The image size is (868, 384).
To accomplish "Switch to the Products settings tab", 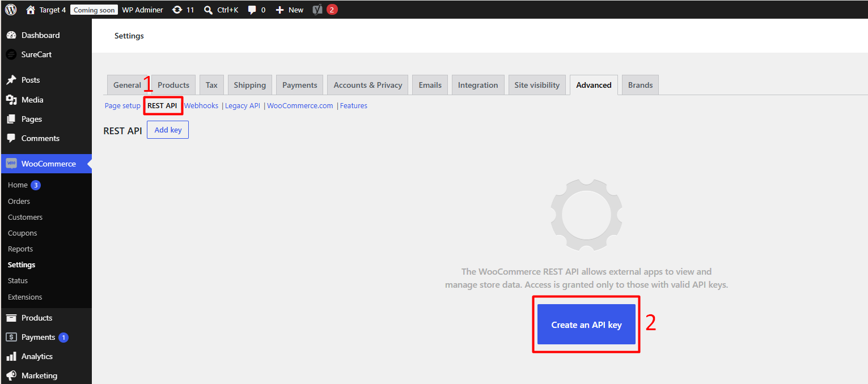I will 173,85.
